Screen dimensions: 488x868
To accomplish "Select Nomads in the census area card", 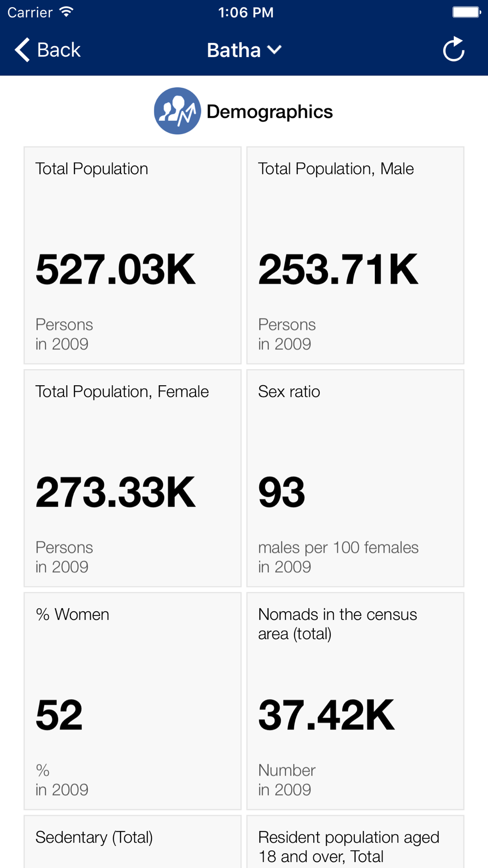I will tap(355, 701).
